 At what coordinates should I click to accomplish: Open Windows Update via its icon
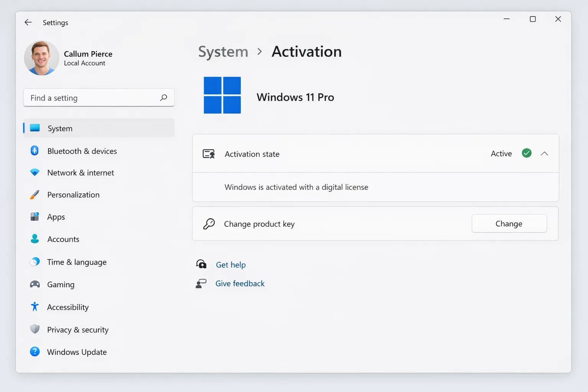click(35, 352)
